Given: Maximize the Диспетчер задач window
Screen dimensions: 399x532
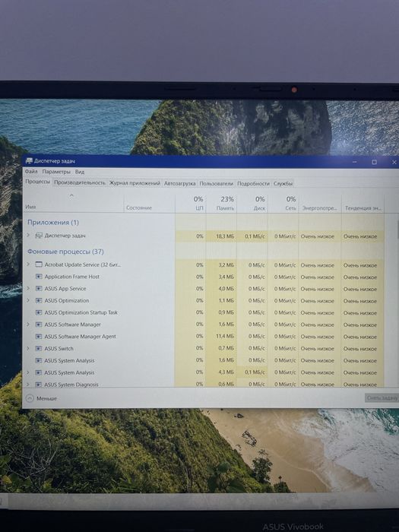Looking at the screenshot, I should tap(374, 162).
